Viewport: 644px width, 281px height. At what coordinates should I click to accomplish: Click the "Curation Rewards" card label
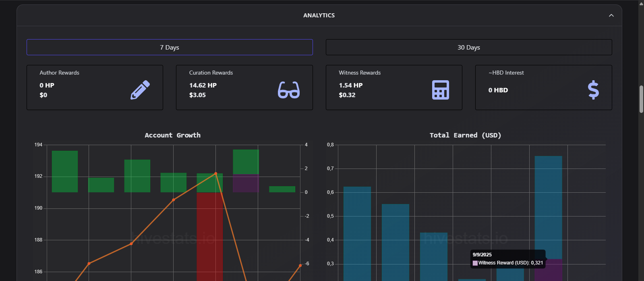(211, 73)
